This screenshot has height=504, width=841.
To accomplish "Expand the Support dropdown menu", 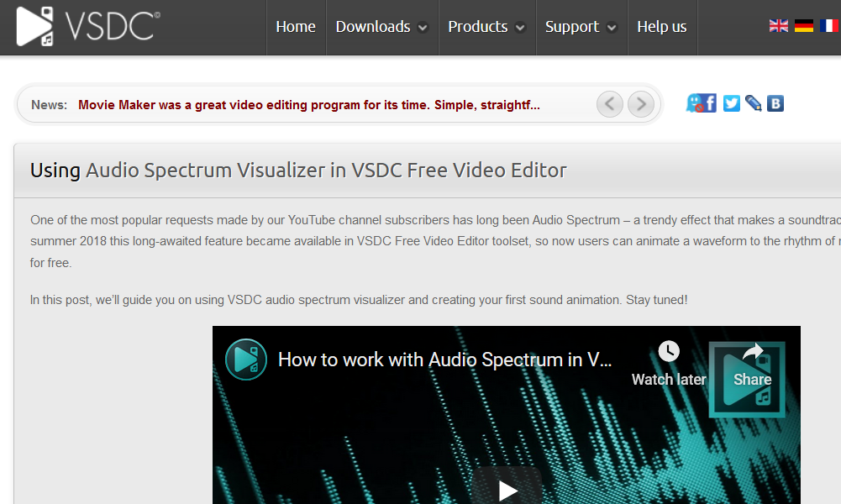I will pyautogui.click(x=581, y=27).
